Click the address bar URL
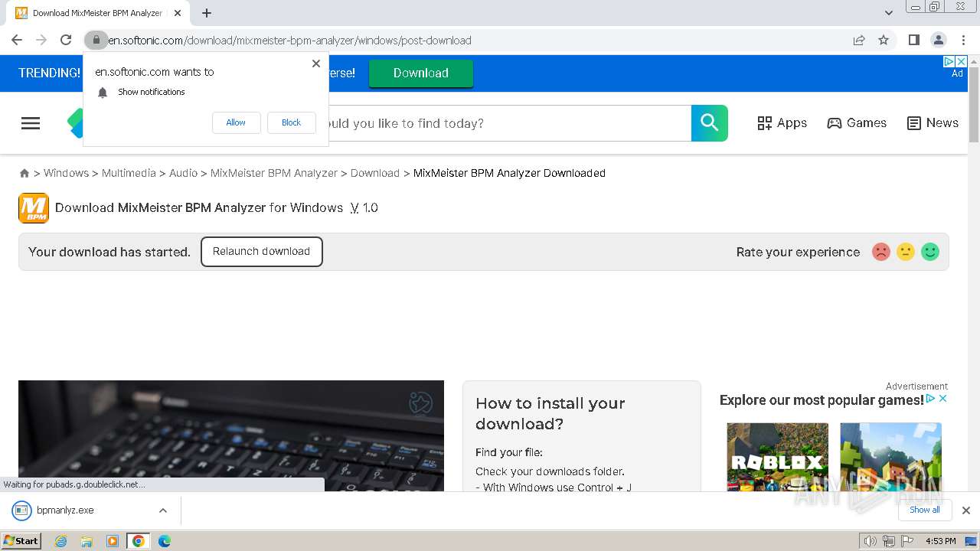Image resolution: width=980 pixels, height=551 pixels. pyautogui.click(x=291, y=41)
